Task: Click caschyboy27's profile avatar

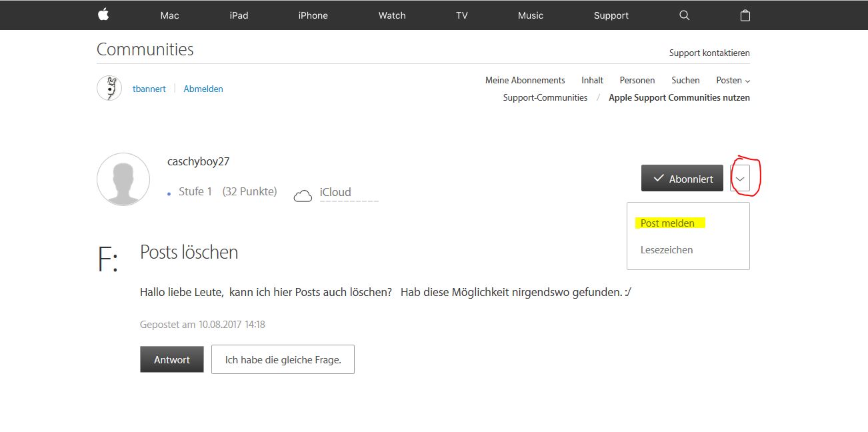Action: point(123,179)
